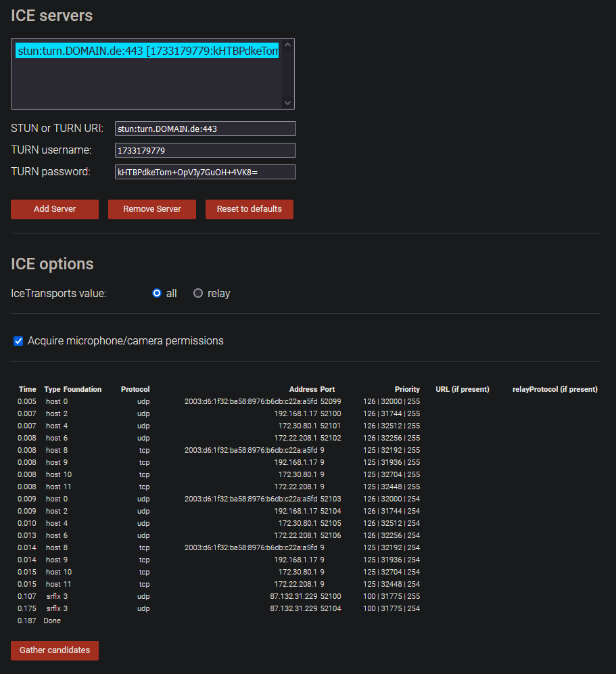Click the server list scroll up arrow

288,45
